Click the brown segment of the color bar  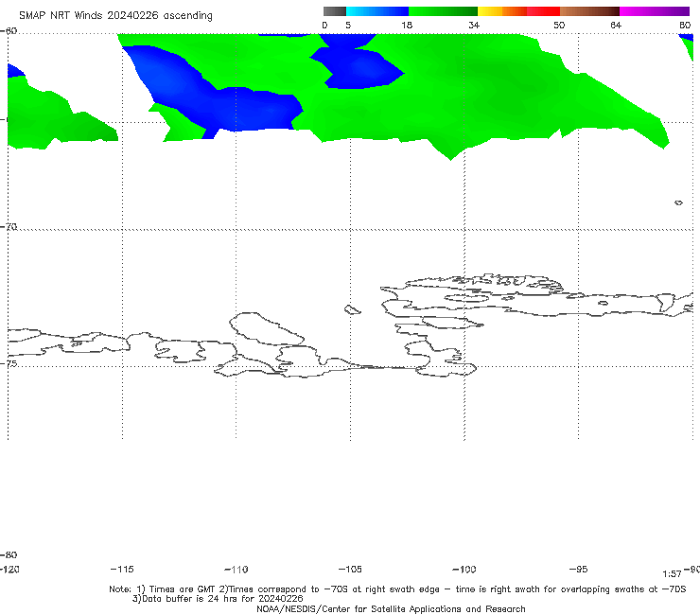[589, 11]
